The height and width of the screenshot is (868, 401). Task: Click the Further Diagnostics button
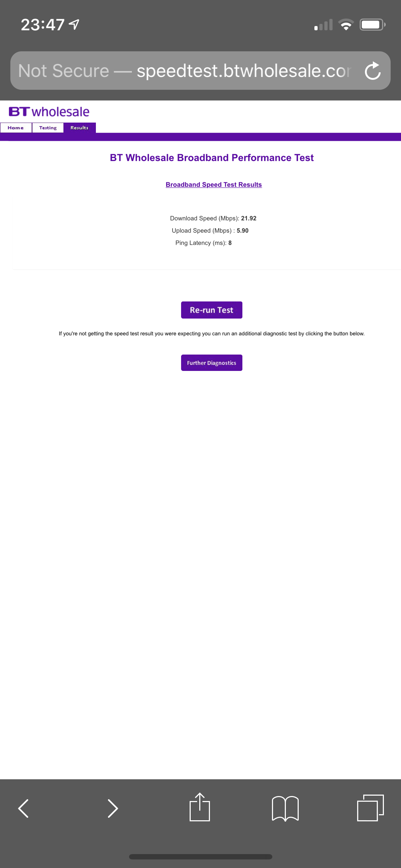pyautogui.click(x=212, y=363)
